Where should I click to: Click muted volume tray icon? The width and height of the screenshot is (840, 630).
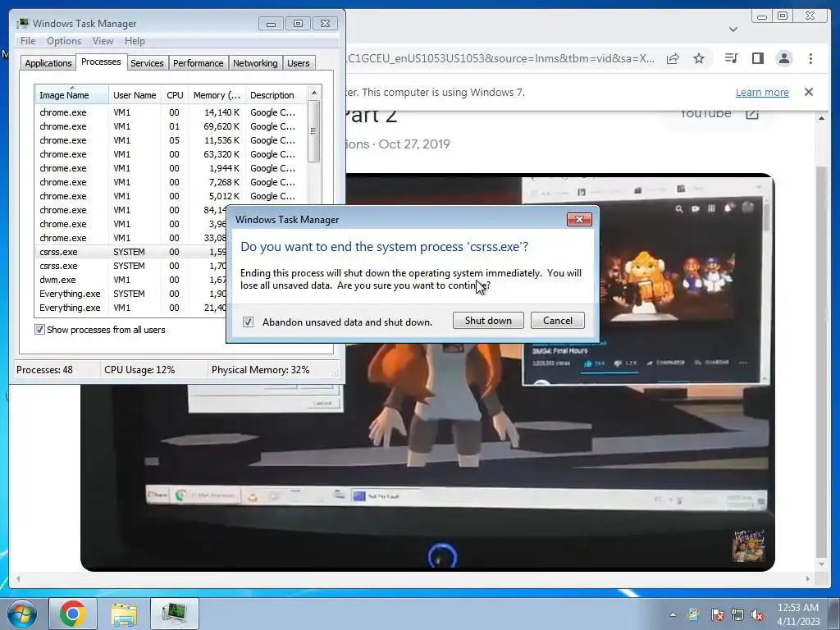757,614
